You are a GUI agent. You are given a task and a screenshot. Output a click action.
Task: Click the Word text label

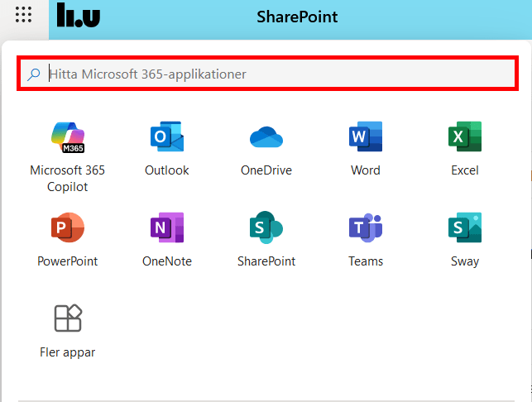click(x=366, y=170)
